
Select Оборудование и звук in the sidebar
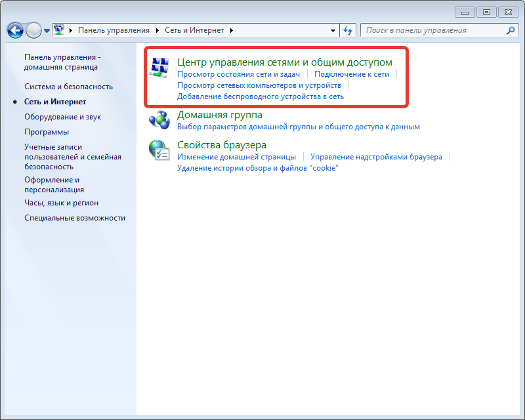(x=62, y=117)
